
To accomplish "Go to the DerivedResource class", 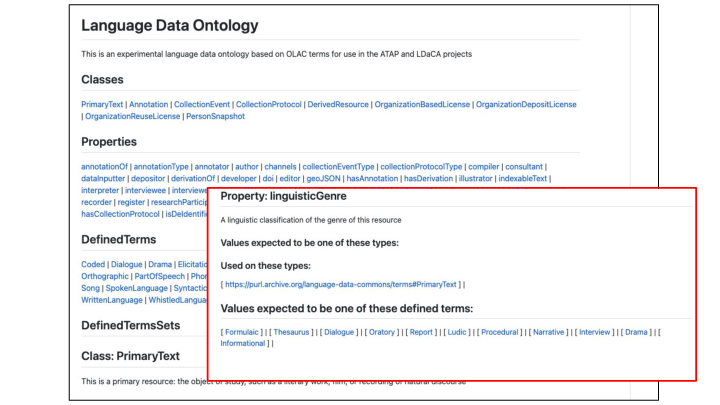I will [338, 104].
